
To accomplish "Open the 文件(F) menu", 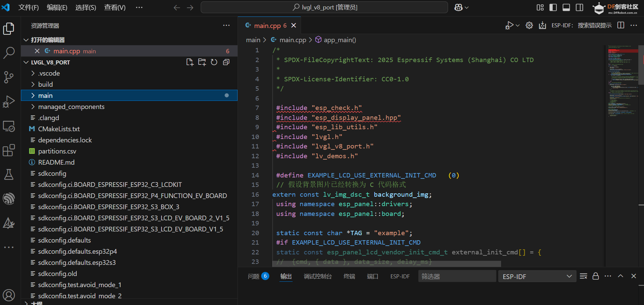I will point(28,7).
